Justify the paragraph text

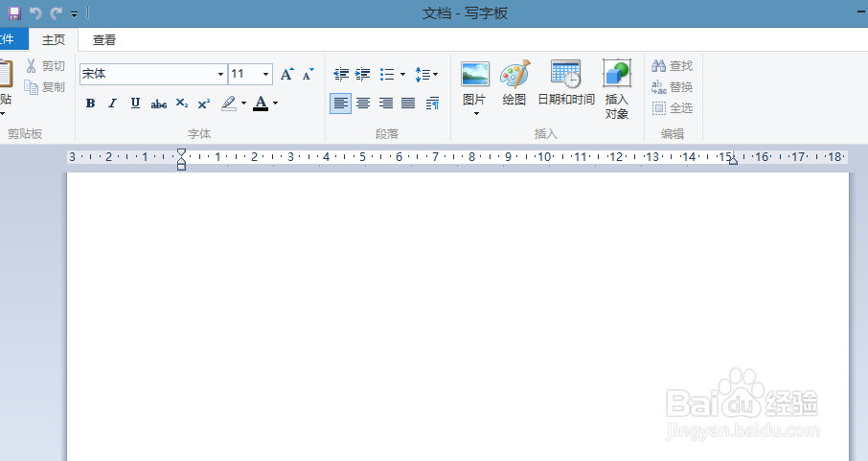point(408,104)
